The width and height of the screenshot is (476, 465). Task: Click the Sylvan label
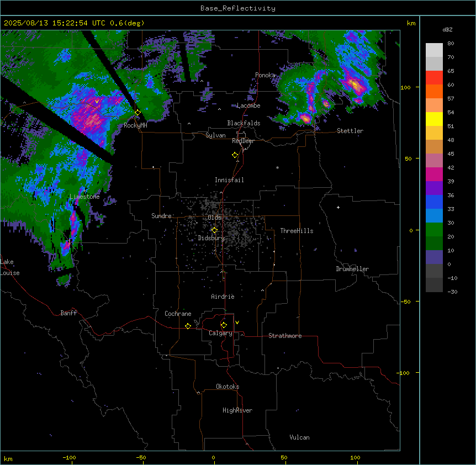point(215,135)
